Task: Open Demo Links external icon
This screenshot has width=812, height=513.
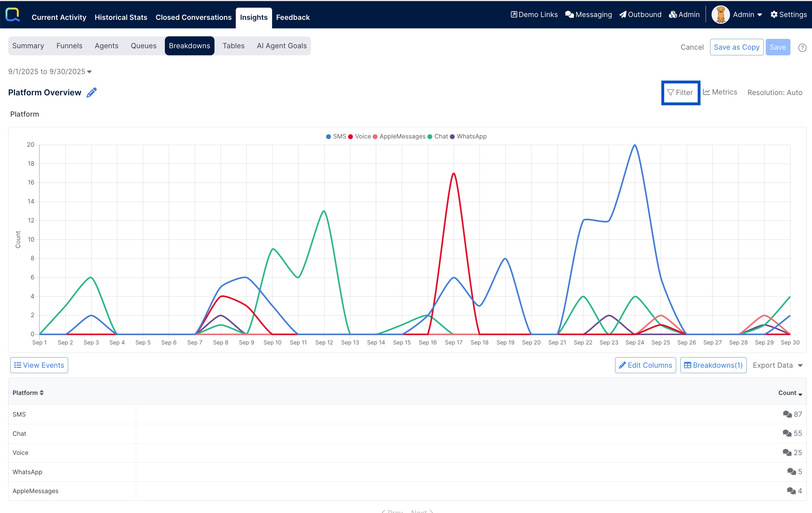Action: tap(514, 14)
